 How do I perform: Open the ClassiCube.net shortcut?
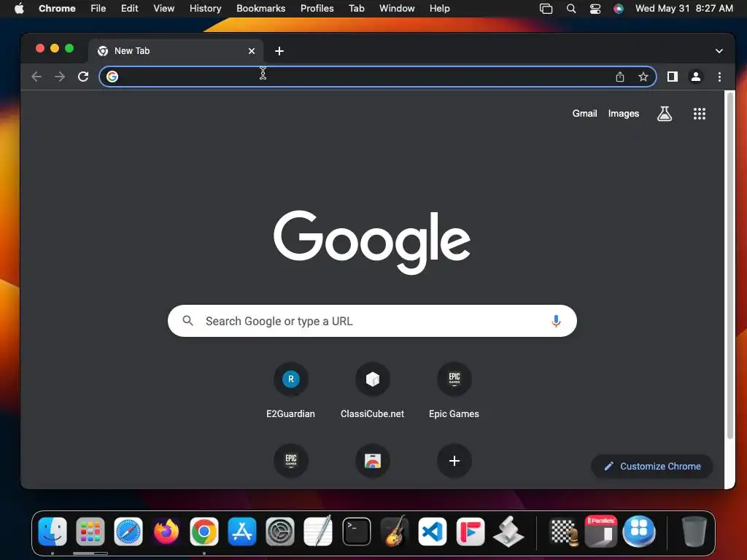pyautogui.click(x=373, y=391)
